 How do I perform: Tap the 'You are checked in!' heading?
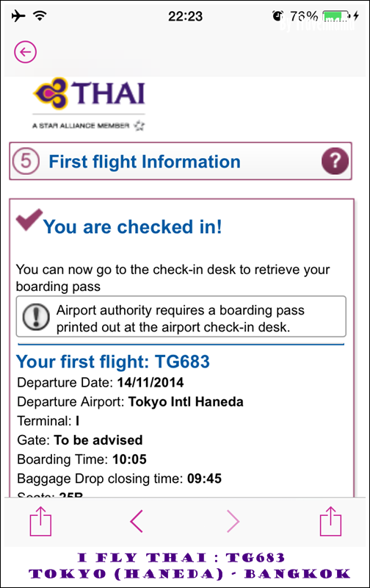[133, 226]
